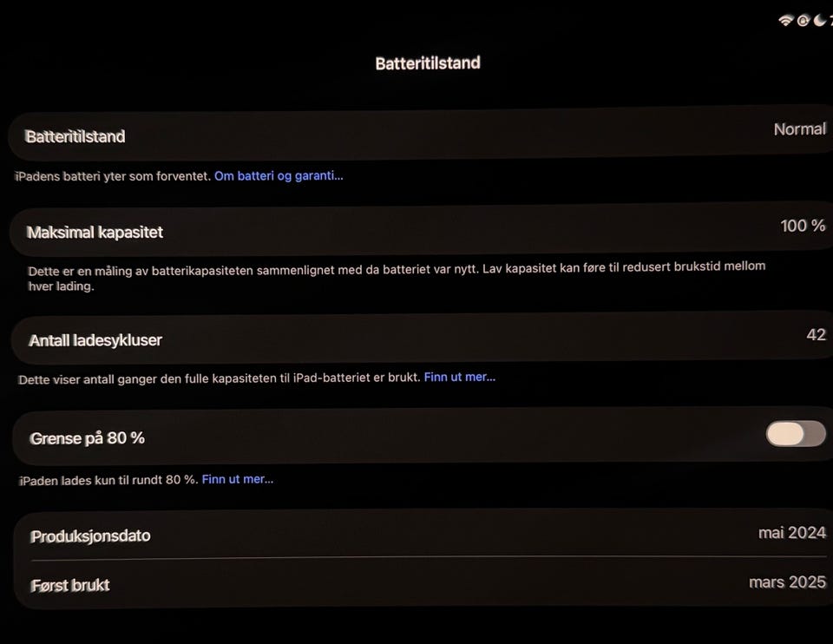Open Finn ut mer link about ladesykluser
This screenshot has width=833, height=644.
point(460,378)
